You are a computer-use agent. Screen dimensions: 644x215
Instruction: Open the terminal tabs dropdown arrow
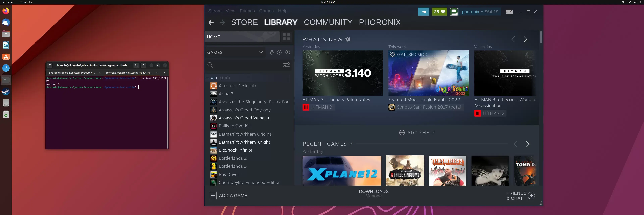pos(165,73)
